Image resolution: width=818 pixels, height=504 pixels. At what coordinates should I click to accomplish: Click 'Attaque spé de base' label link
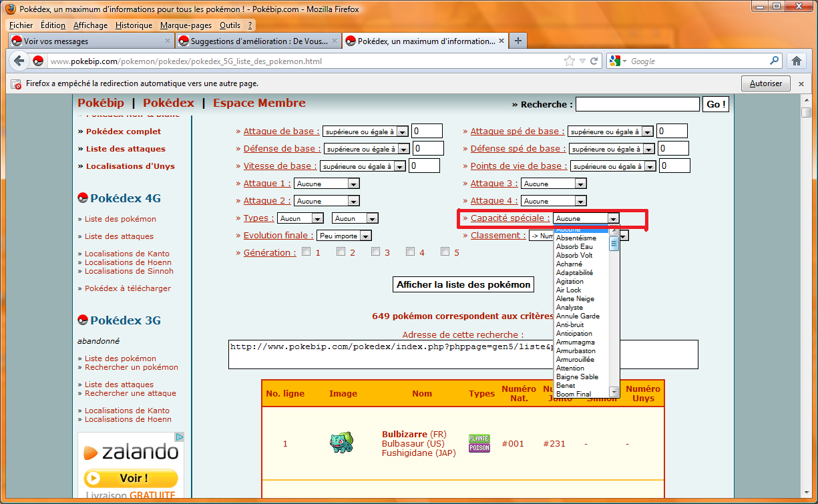pos(518,132)
